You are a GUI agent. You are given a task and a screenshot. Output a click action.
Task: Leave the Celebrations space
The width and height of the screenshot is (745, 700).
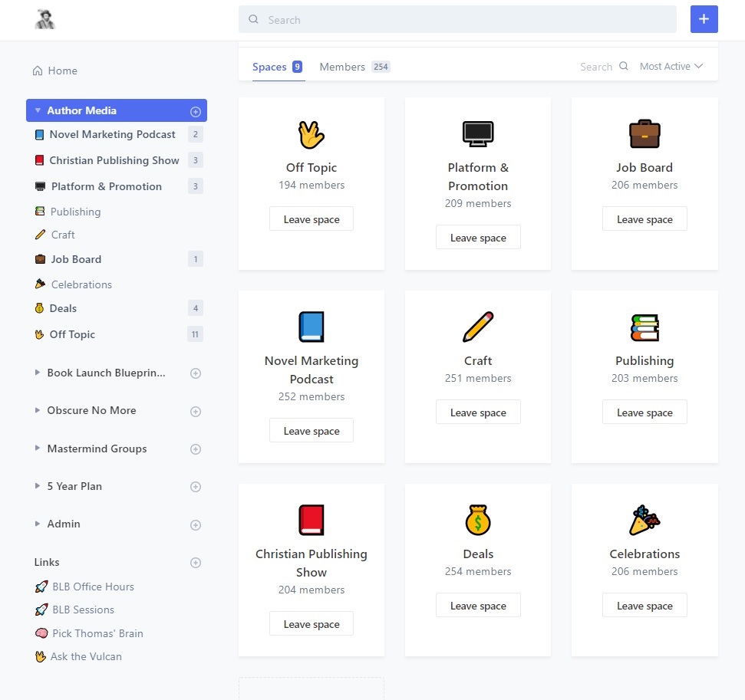coord(644,606)
